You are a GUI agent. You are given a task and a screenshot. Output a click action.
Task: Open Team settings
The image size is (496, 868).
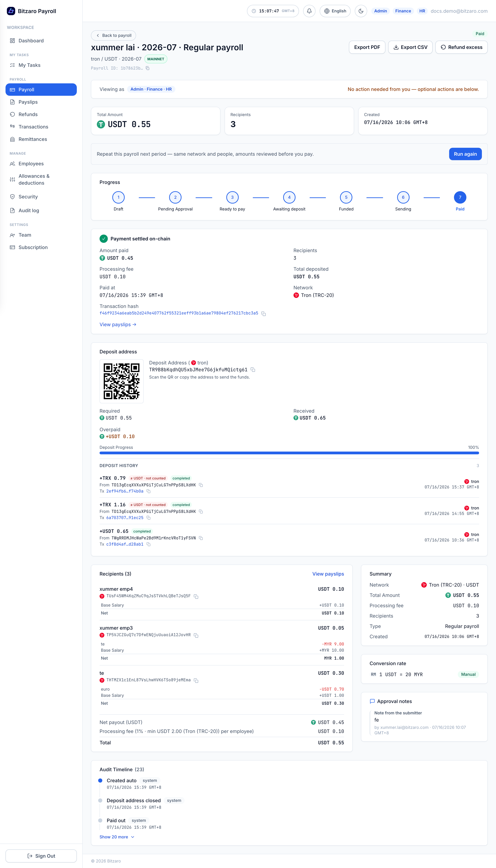[41, 235]
